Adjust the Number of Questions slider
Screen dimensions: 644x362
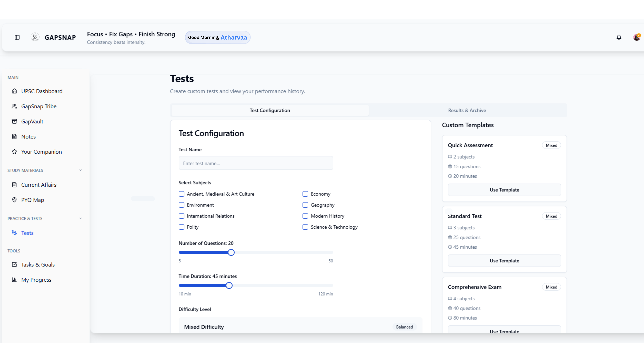pos(231,252)
